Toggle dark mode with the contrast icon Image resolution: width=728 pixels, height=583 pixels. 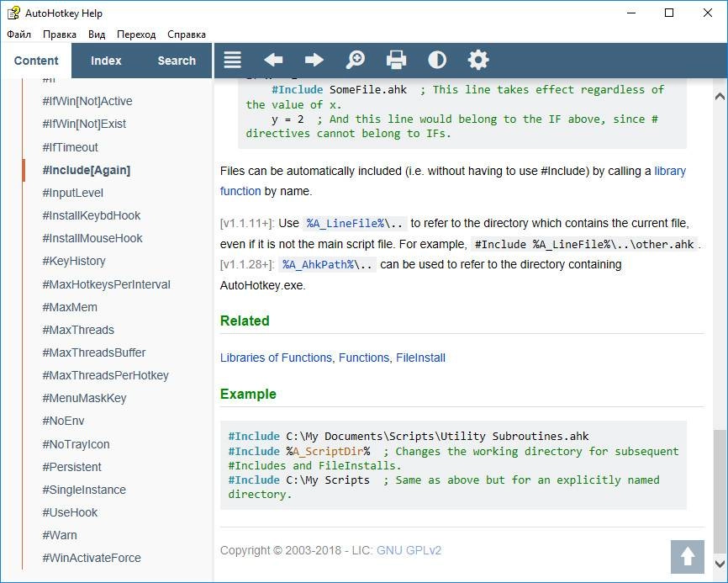pos(437,60)
